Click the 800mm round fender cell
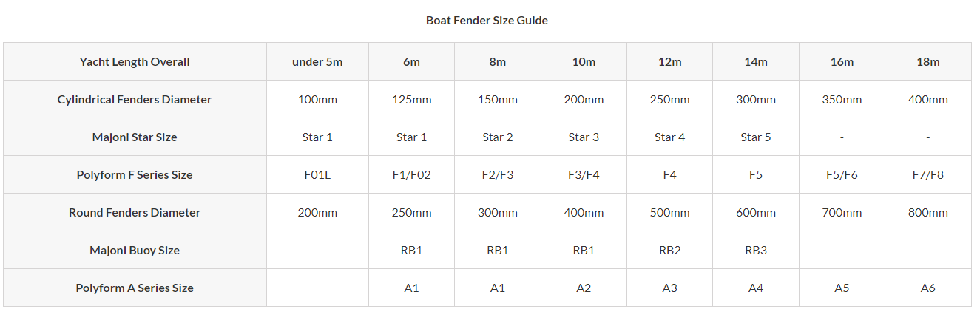This screenshot has height=323, width=980. (927, 213)
